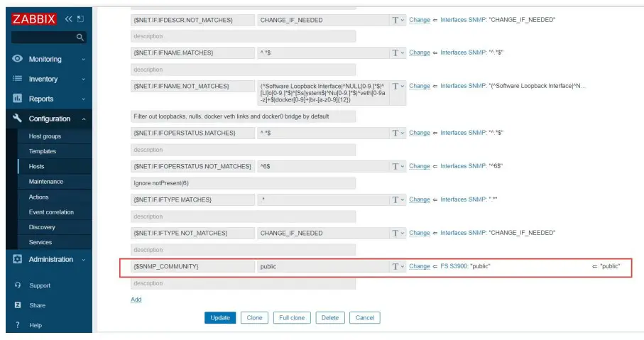Viewport: 644px width, 340px height.
Task: Click the Zabbix logo
Action: [x=33, y=19]
